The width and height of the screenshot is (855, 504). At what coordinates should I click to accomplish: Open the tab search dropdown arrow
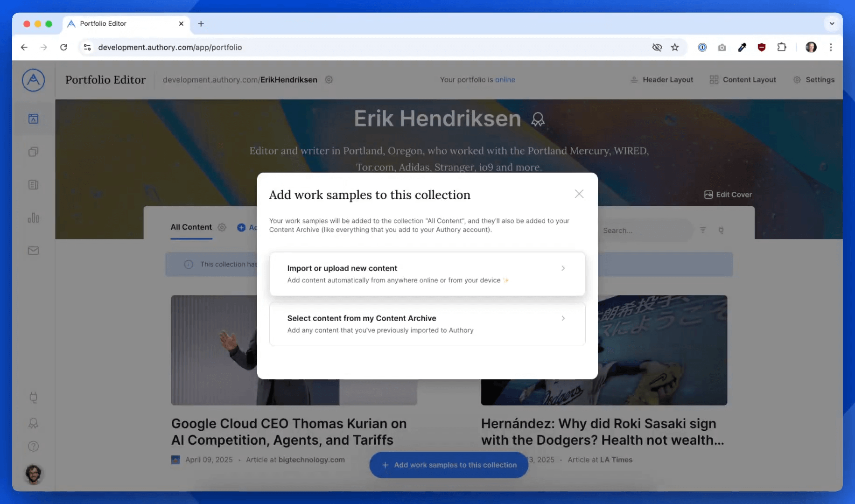832,23
